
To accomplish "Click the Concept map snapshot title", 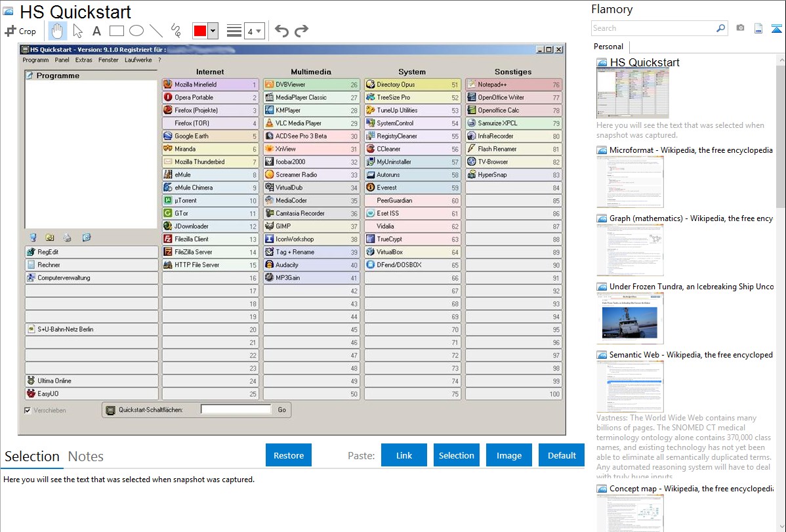I will point(692,488).
